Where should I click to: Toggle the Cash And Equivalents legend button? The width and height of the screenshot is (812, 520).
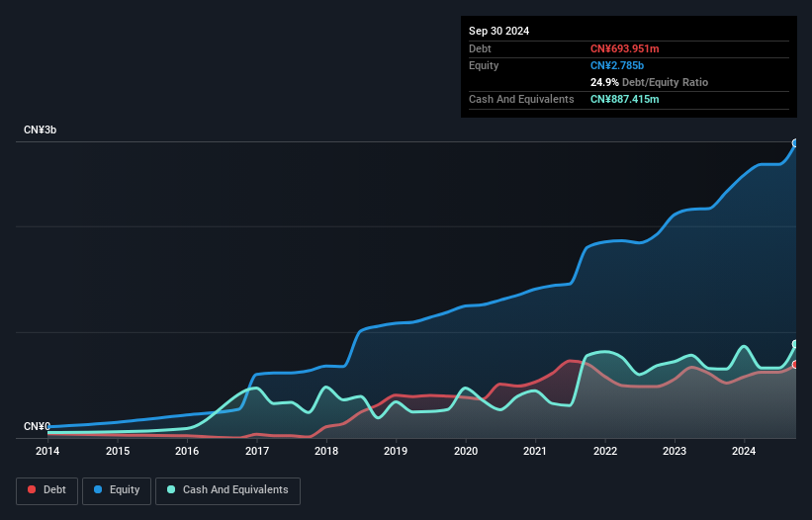[227, 490]
